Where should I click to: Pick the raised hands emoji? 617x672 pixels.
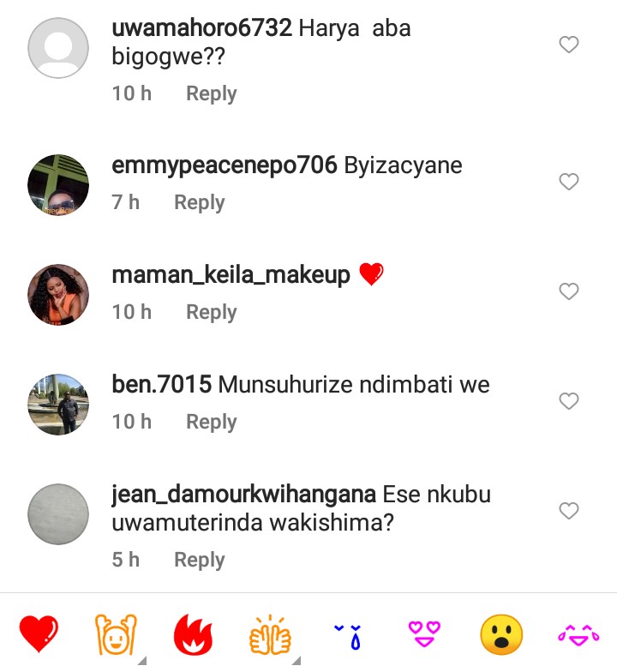coord(114,635)
